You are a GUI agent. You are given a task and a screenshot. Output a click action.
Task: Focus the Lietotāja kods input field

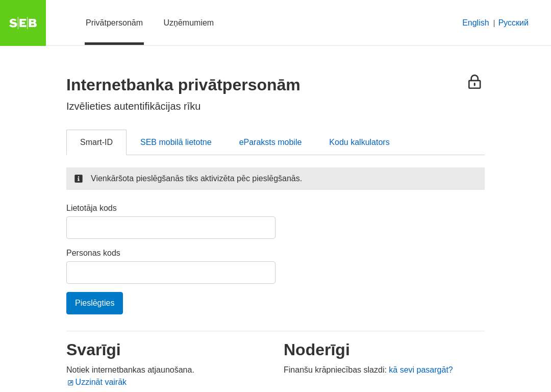(171, 228)
